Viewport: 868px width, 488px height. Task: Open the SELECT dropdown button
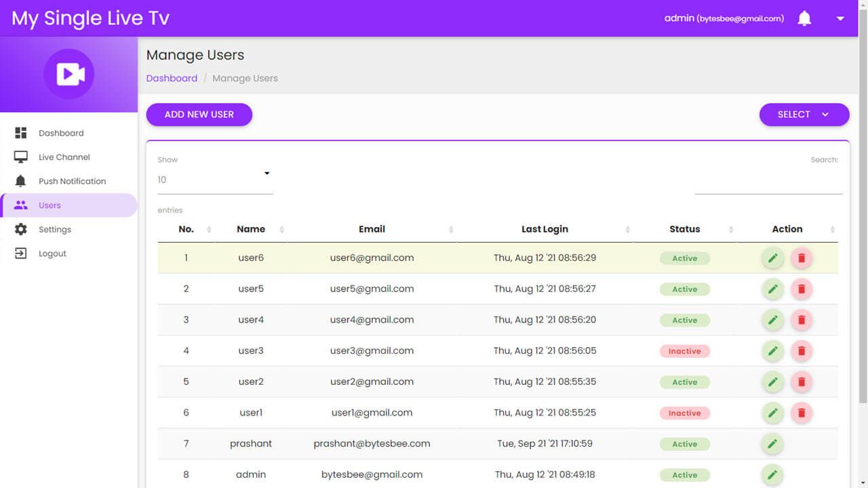click(804, 115)
